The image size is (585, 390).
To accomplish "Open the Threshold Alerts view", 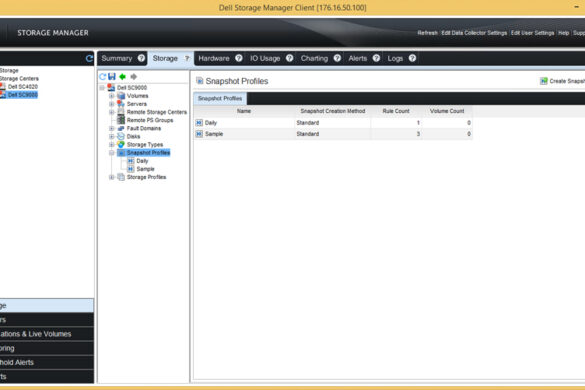I will coord(47,362).
